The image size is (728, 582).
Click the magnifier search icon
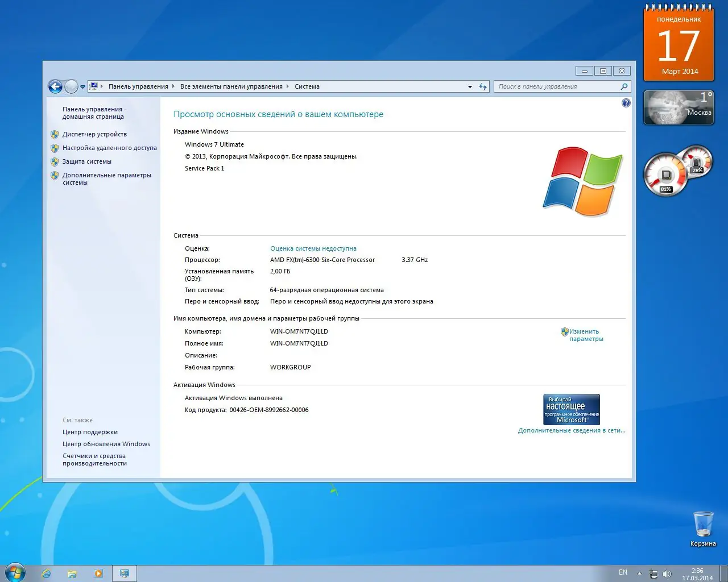click(624, 86)
